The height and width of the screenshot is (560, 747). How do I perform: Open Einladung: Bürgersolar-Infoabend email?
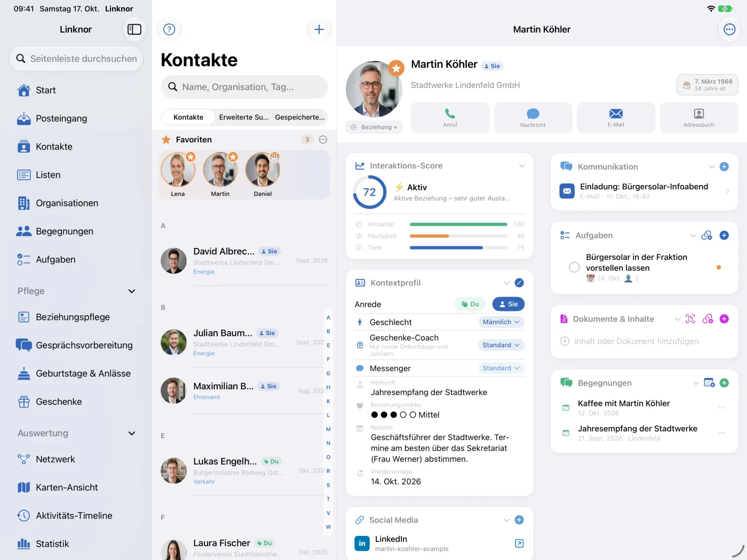(x=645, y=191)
